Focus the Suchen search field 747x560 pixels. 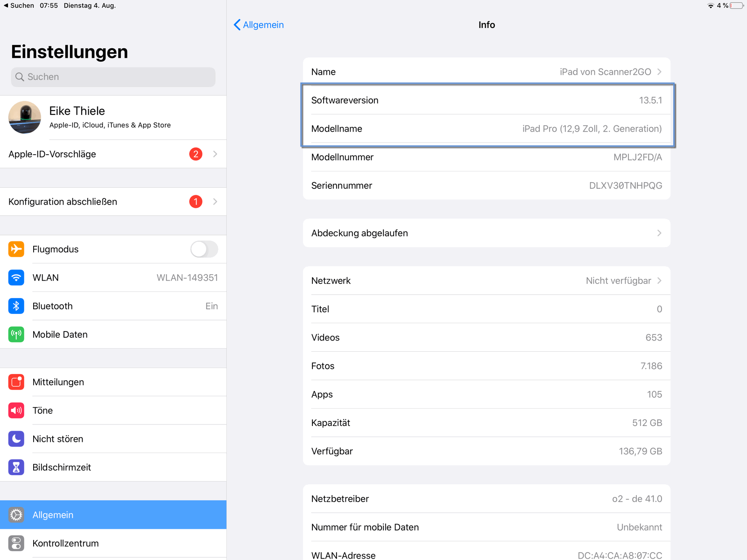(113, 77)
